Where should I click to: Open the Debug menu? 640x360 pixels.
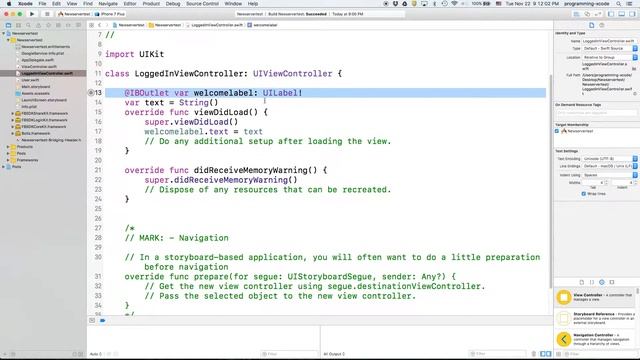point(173,4)
